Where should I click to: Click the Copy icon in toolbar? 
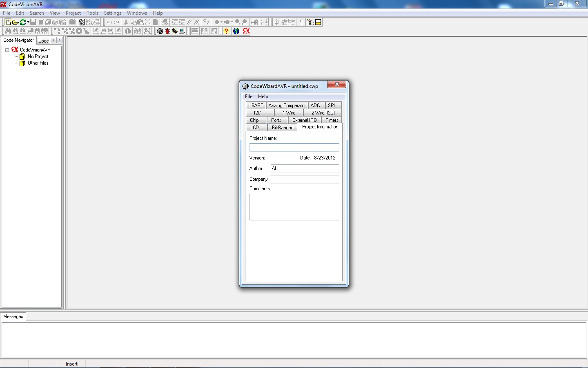(134, 22)
